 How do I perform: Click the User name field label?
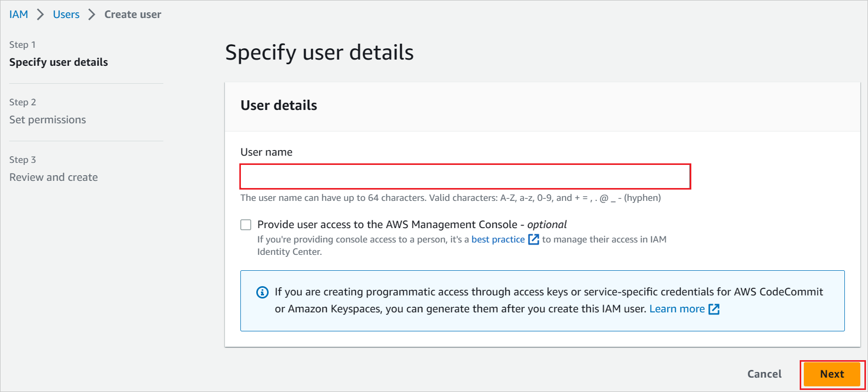pyautogui.click(x=267, y=152)
